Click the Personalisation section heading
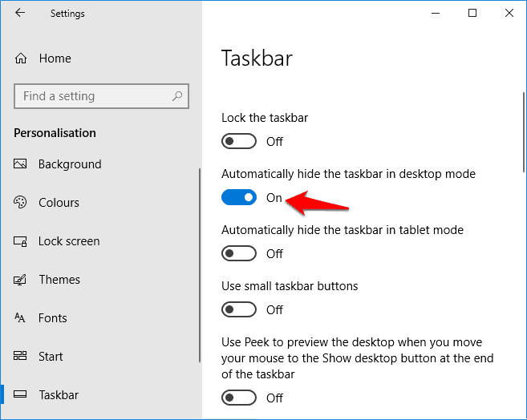 [x=55, y=133]
